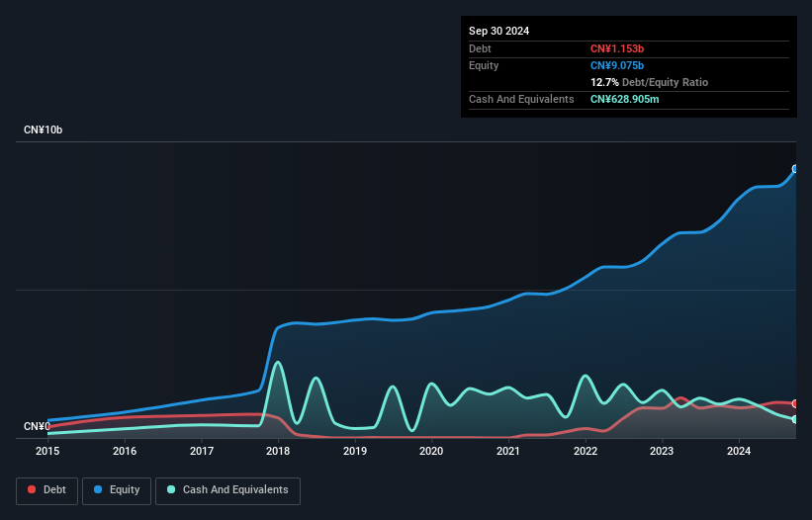Click the 2017 x-axis label
The image size is (812, 520).
point(202,451)
